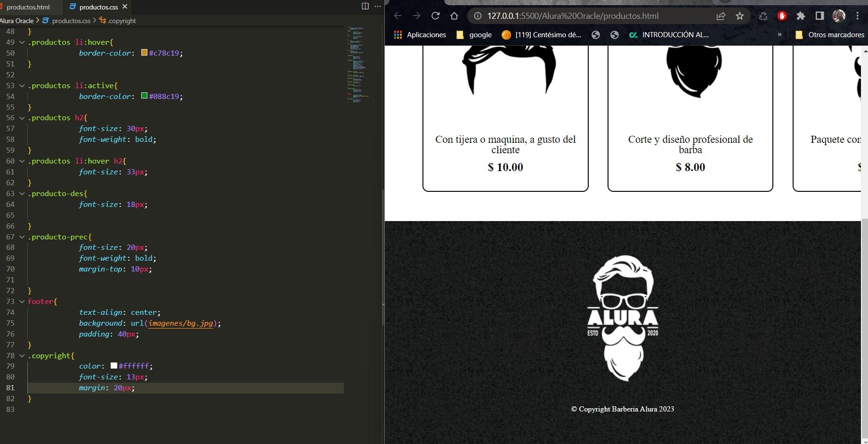Click line number 81 in the gutter

point(10,388)
